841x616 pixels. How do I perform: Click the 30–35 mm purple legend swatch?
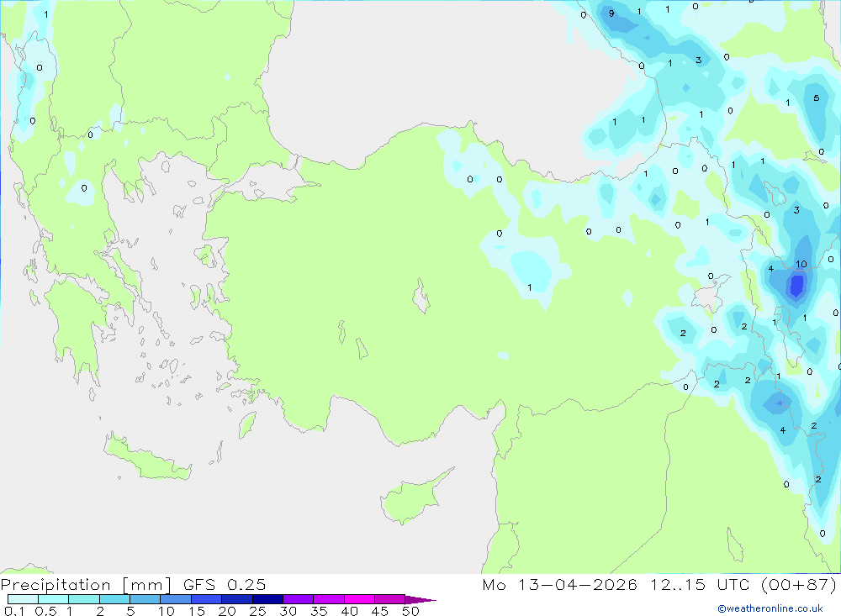tap(299, 599)
